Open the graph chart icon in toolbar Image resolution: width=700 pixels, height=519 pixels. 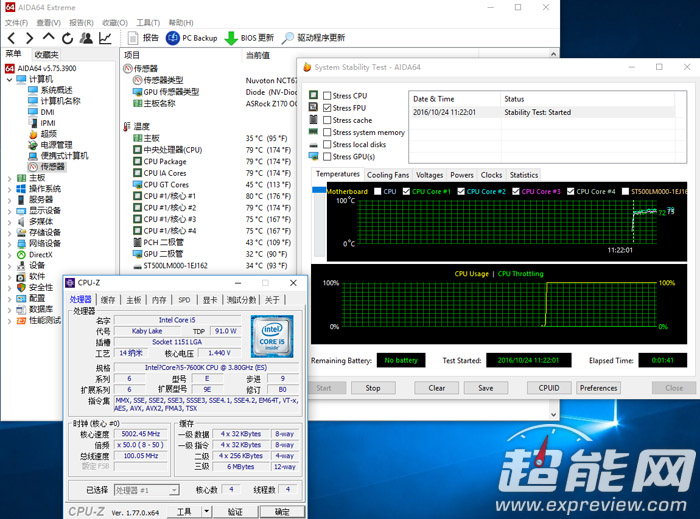point(105,38)
